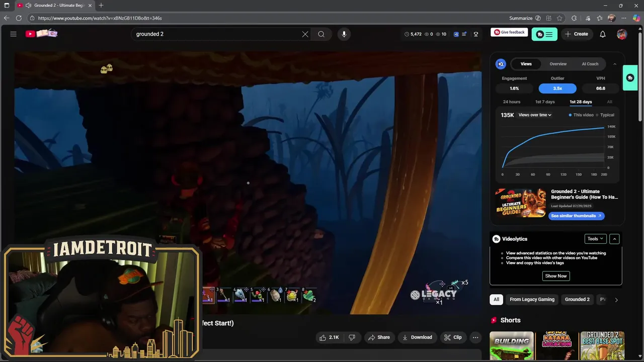Image resolution: width=644 pixels, height=362 pixels.
Task: Open the TubeBuddy side tab on the right edge
Action: click(x=630, y=78)
